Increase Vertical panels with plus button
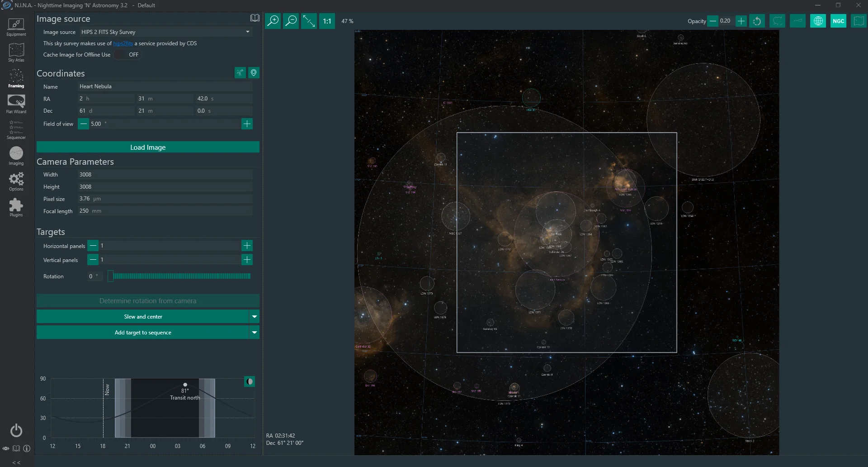Screen dimensions: 868x467 point(247,260)
